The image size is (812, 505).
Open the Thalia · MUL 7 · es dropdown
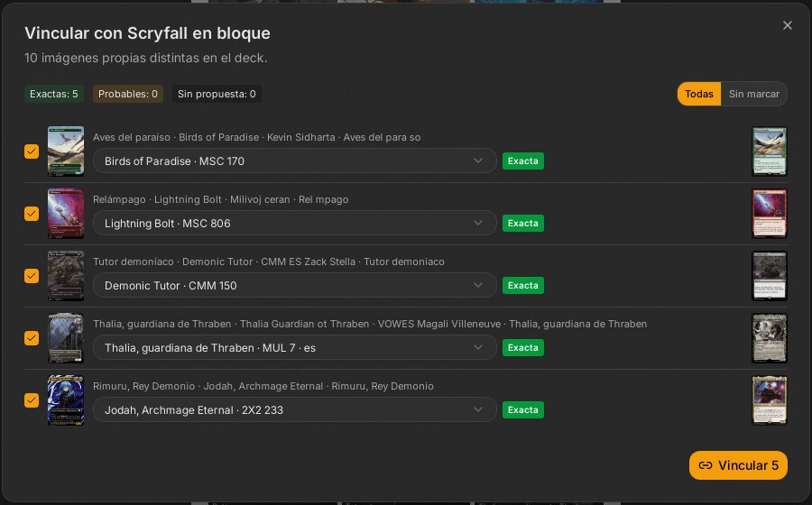click(295, 347)
